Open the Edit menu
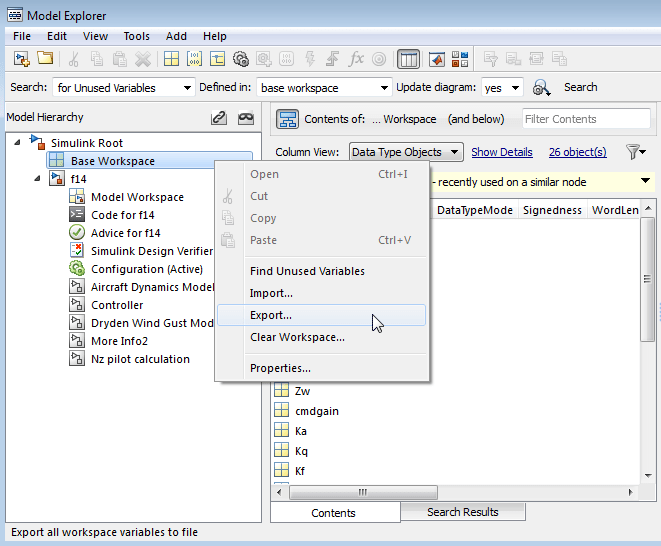The height and width of the screenshot is (546, 661). (x=57, y=36)
